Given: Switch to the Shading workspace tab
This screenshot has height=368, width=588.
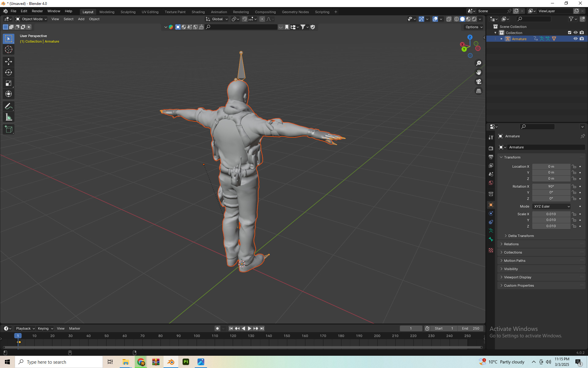Looking at the screenshot, I should 198,12.
